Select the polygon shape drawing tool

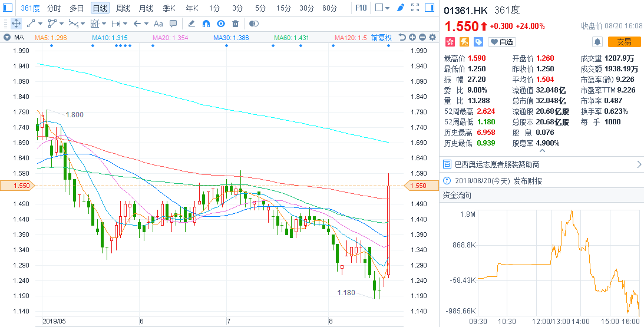click(x=52, y=24)
